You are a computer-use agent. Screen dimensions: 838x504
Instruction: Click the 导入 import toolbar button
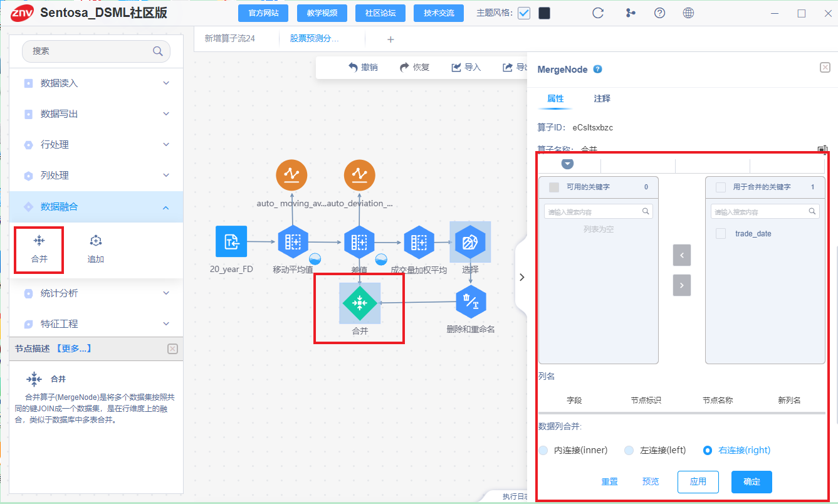(x=466, y=67)
